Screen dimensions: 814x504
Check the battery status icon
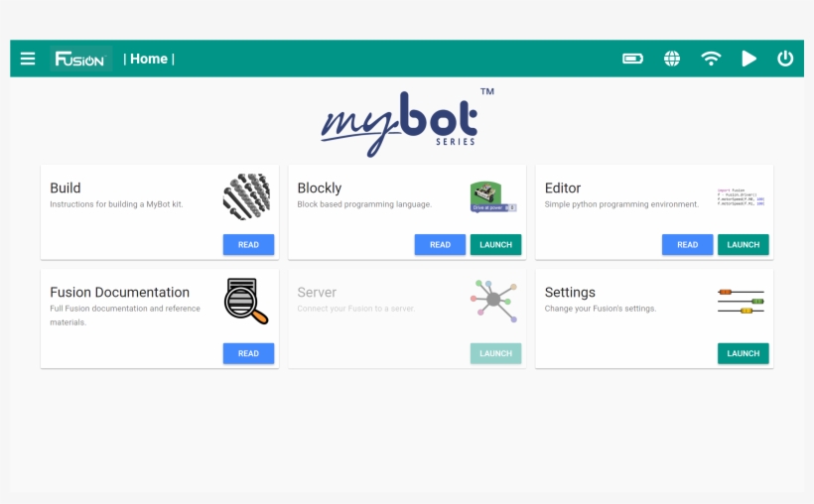pos(632,59)
